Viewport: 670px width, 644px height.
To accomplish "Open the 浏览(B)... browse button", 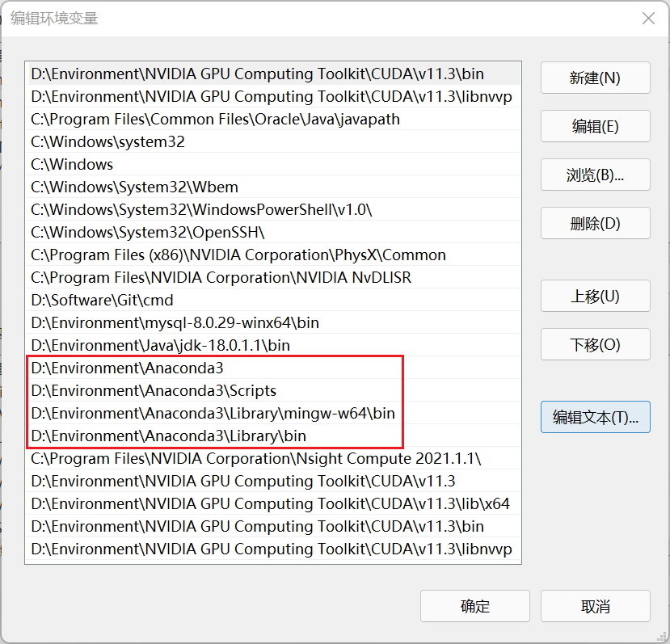I will pos(595,175).
